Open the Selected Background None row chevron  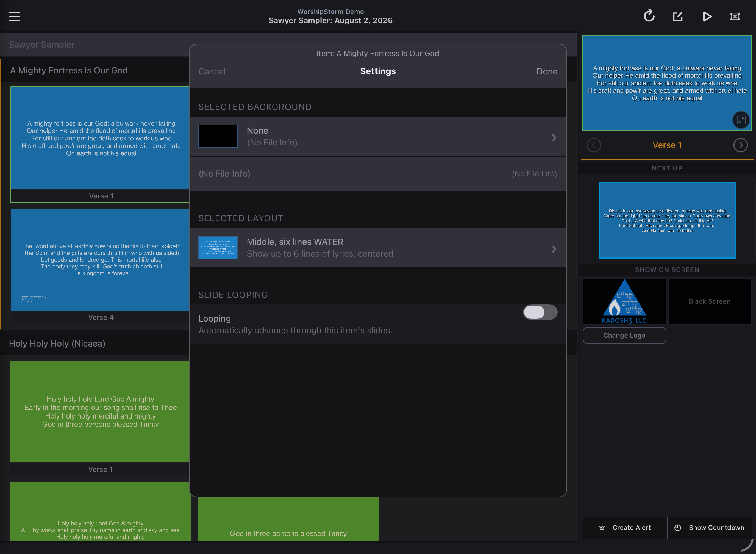pyautogui.click(x=554, y=137)
